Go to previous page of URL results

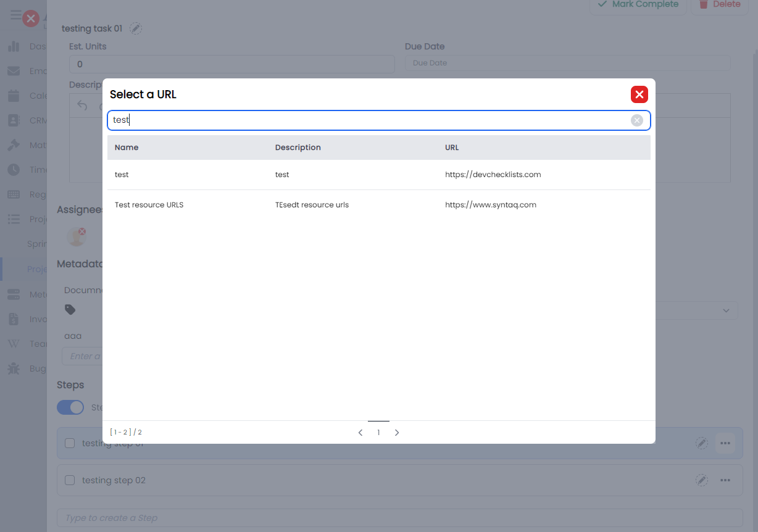(360, 433)
